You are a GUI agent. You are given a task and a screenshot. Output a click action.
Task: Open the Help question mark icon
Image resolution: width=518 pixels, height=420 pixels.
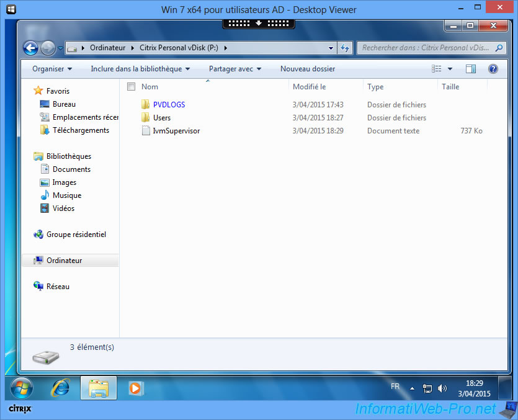click(x=493, y=69)
